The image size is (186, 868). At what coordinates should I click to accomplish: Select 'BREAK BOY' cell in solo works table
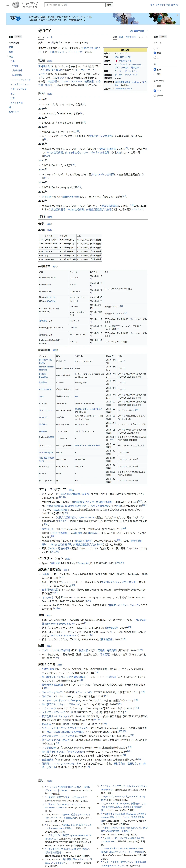tap(51, 244)
